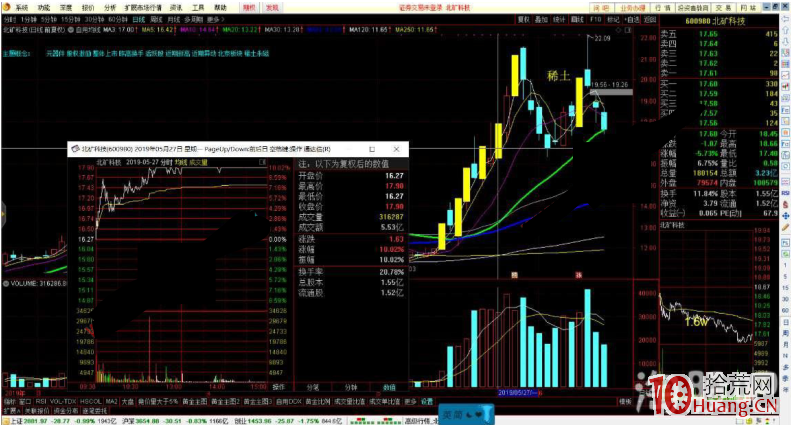Click the 发现 button in the menu bar

click(x=272, y=8)
